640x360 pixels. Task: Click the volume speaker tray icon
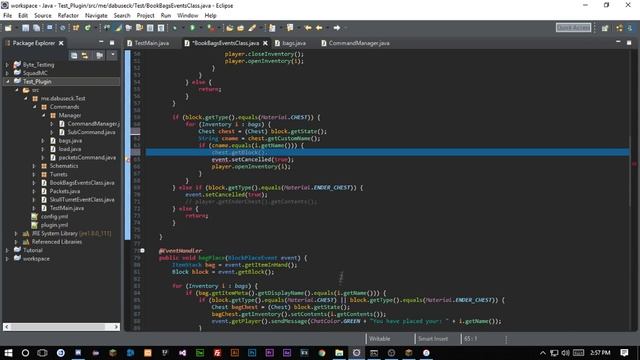565,353
